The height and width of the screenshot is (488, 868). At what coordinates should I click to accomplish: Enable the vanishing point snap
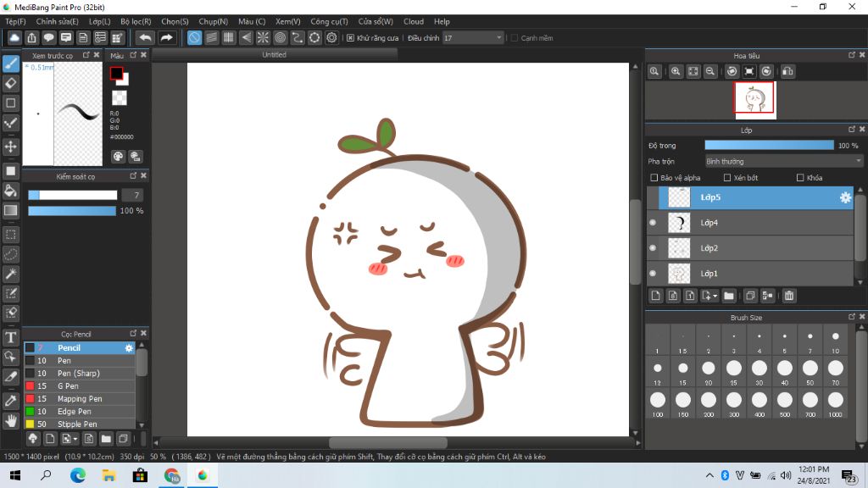(246, 37)
